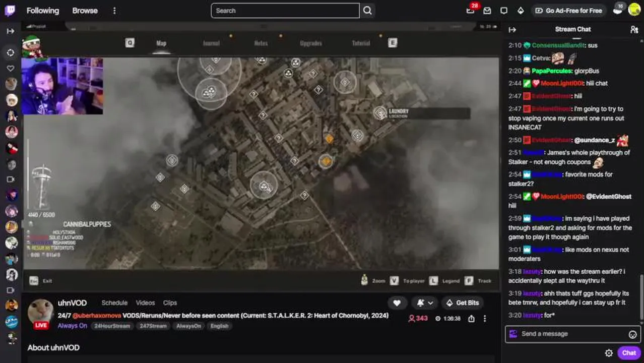This screenshot has width=644, height=363.
Task: Open chat settings gear icon
Action: coord(609,353)
